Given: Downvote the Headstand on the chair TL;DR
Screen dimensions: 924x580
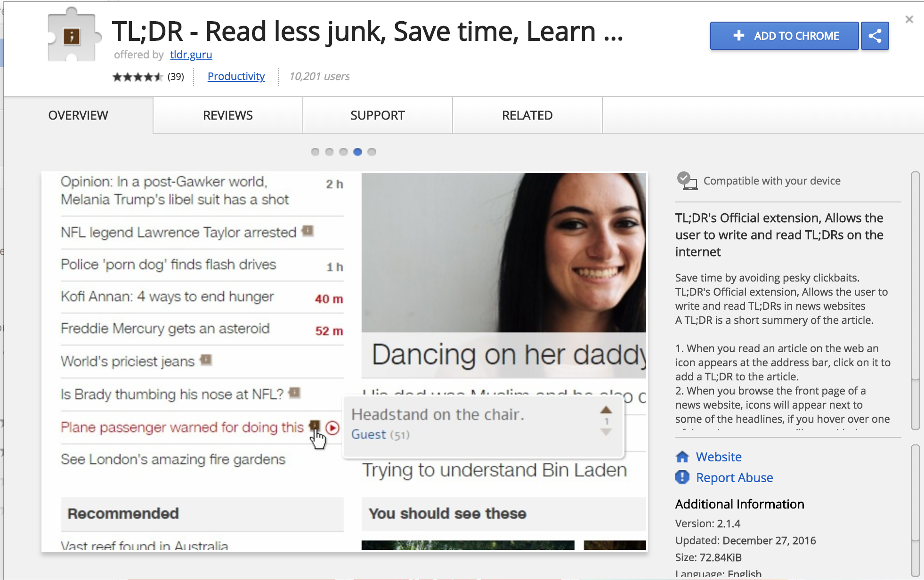Looking at the screenshot, I should click(606, 432).
